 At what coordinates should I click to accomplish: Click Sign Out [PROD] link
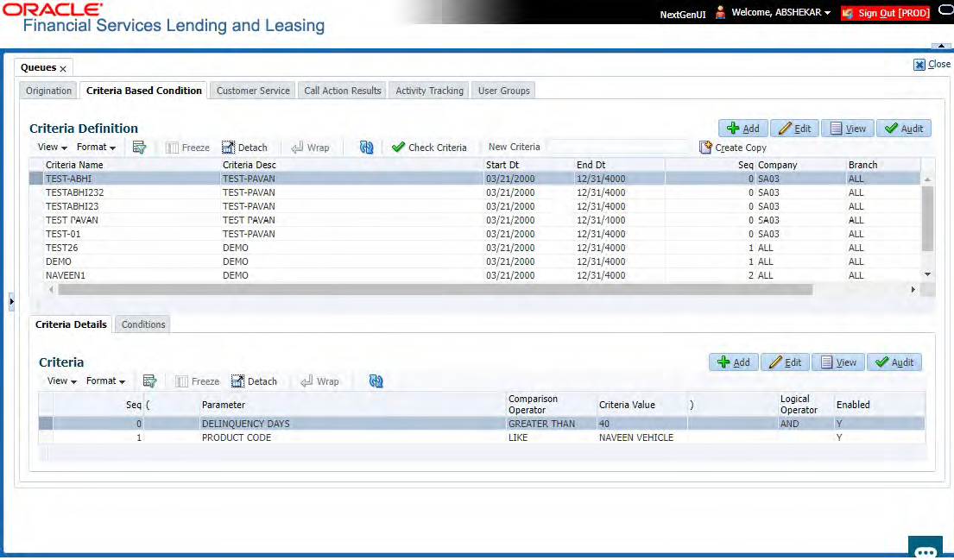pyautogui.click(x=893, y=13)
